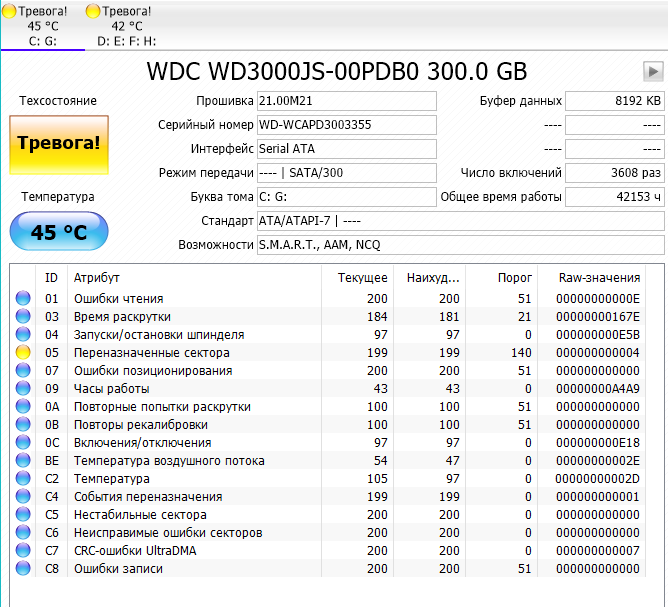Image resolution: width=668 pixels, height=607 pixels.
Task: Click status icon for Ошибки позиционирования
Action: [x=23, y=370]
